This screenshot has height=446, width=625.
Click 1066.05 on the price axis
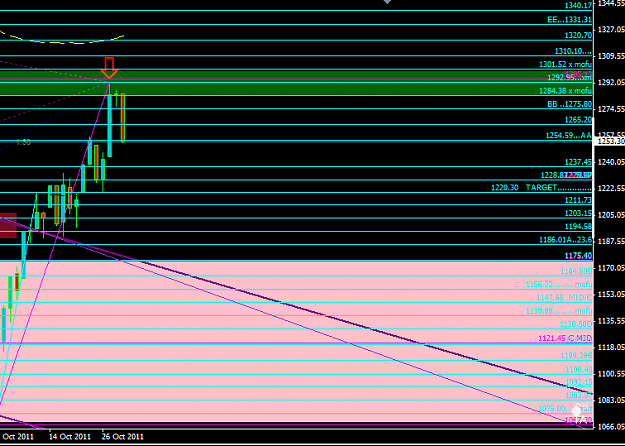click(611, 426)
